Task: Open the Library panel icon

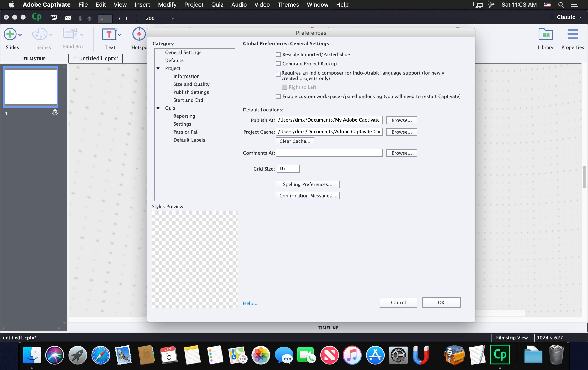Action: pyautogui.click(x=545, y=35)
